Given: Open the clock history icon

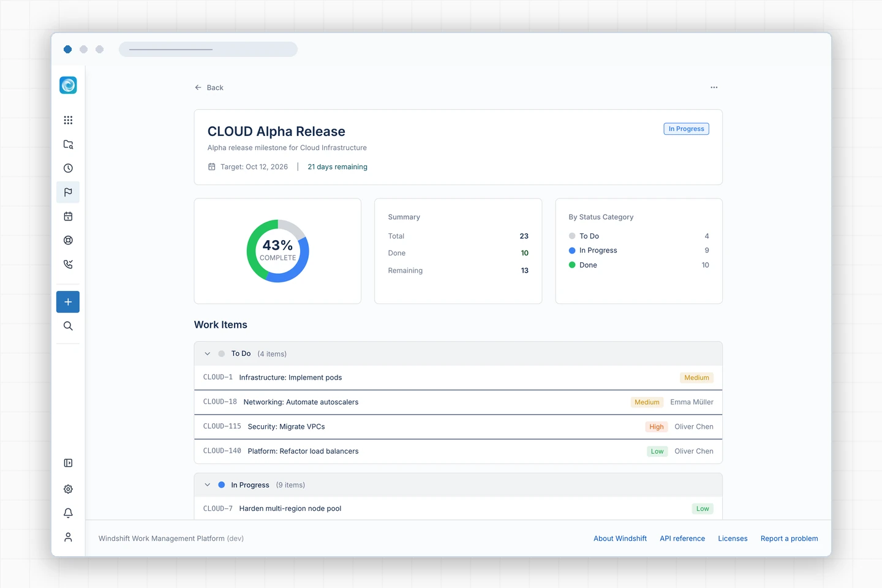Looking at the screenshot, I should (x=68, y=168).
